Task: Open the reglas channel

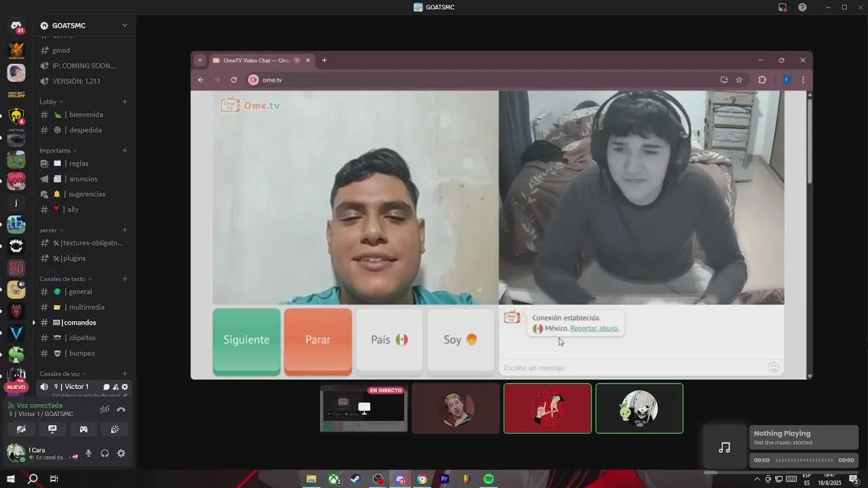Action: [84, 163]
